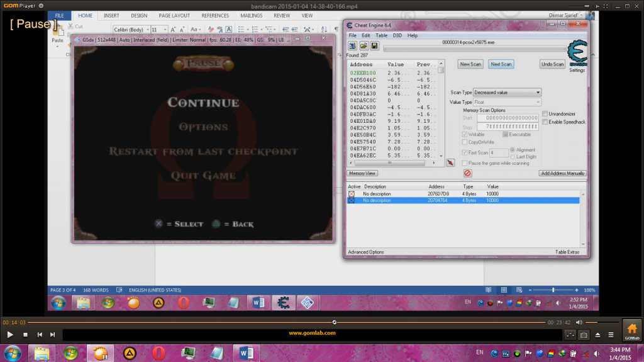644x362 pixels.
Task: Click Advanced Options at Cheat Engine bottom
Action: (365, 252)
